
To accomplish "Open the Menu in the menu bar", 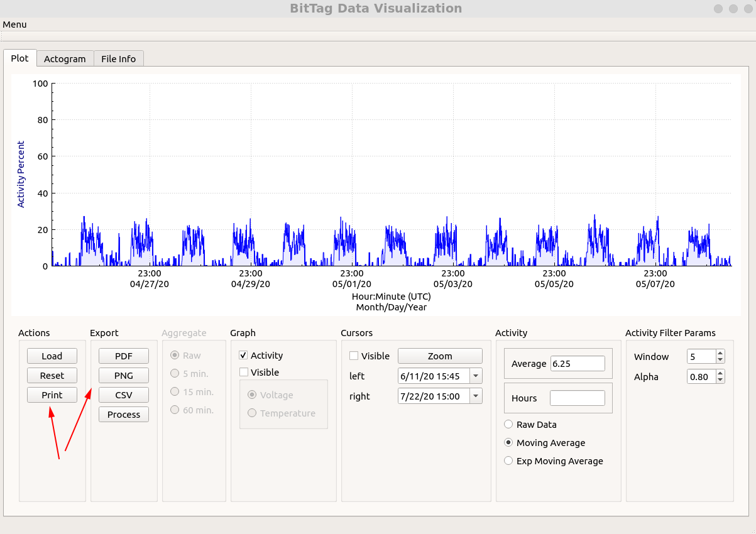I will point(14,25).
